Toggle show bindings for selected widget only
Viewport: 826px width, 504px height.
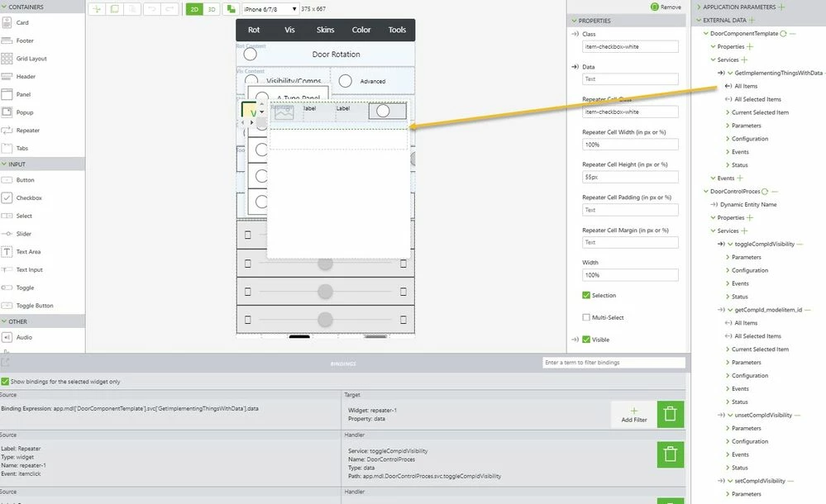(x=5, y=381)
